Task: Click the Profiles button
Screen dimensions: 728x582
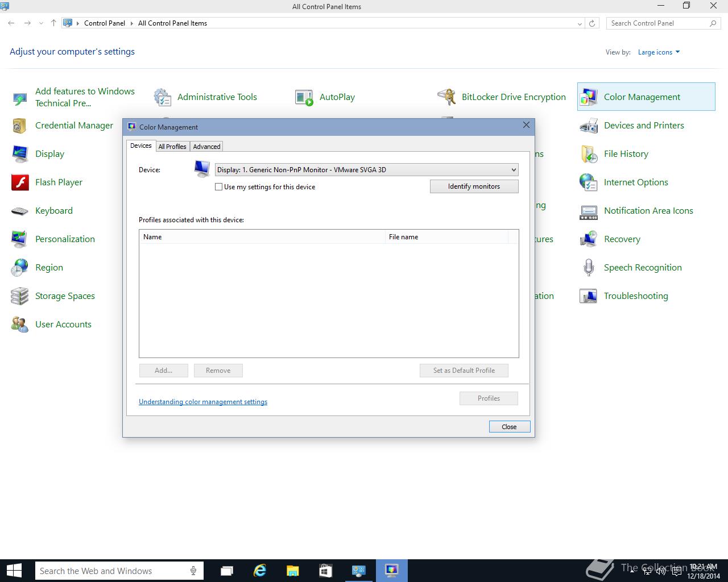Action: [489, 398]
